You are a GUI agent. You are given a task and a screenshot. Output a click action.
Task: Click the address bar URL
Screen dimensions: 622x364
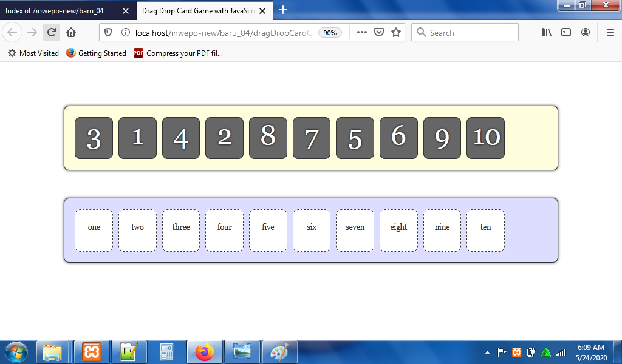(224, 33)
